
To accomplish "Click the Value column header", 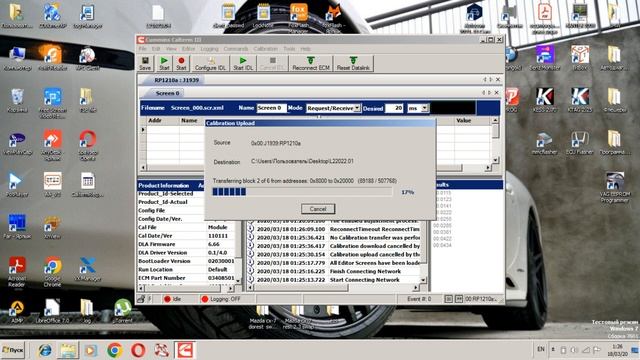I will 463,120.
